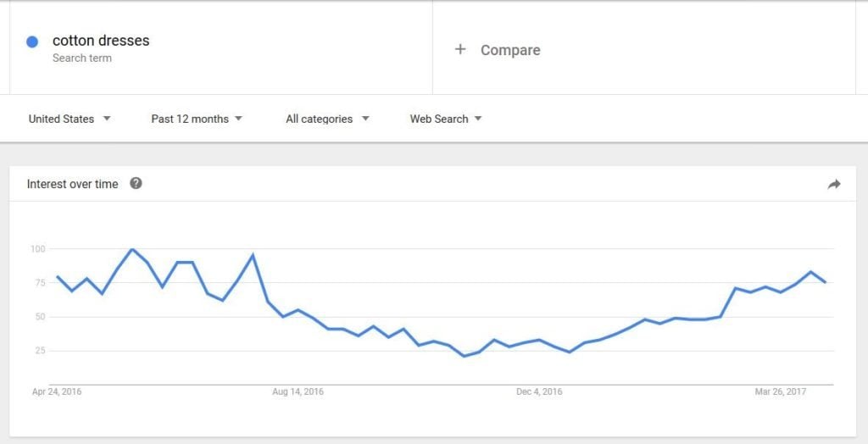This screenshot has width=868, height=444.
Task: Edit the cotton dresses search term
Action: pyautogui.click(x=101, y=41)
